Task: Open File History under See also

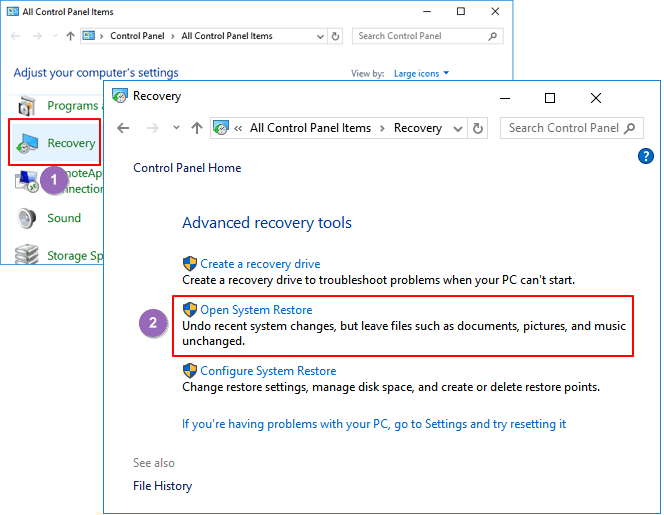Action: point(162,486)
